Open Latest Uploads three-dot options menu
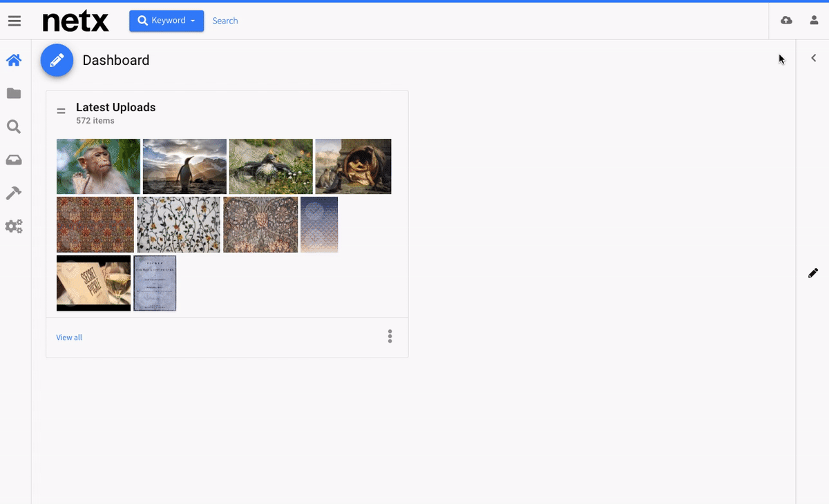This screenshot has height=504, width=829. point(390,336)
